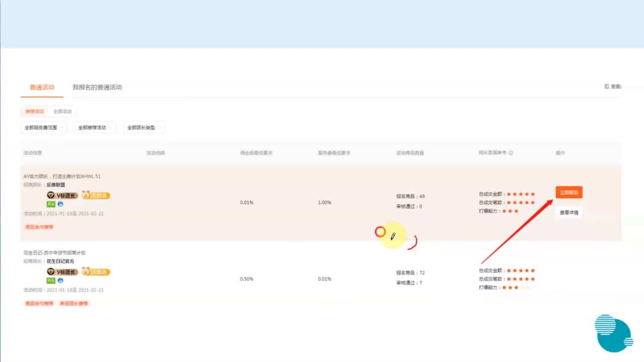This screenshot has width=644, height=362.
Task: Click the blue round icon under 花生日记官方
Action: 60,281
